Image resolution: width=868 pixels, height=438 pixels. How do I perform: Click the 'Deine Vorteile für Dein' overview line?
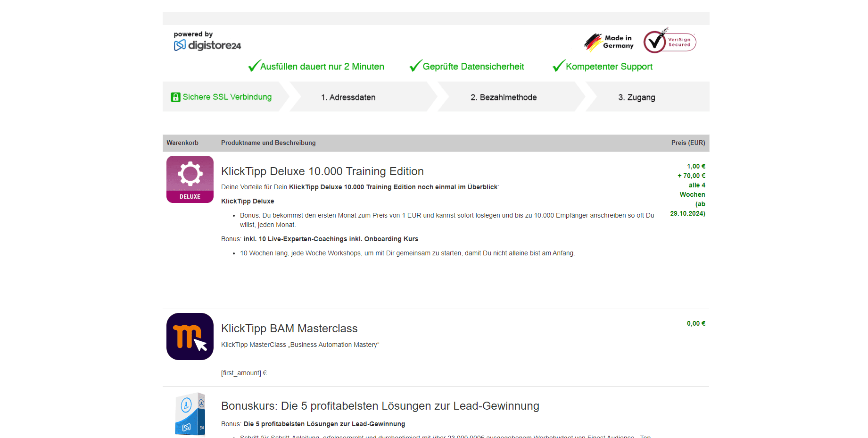tap(360, 187)
